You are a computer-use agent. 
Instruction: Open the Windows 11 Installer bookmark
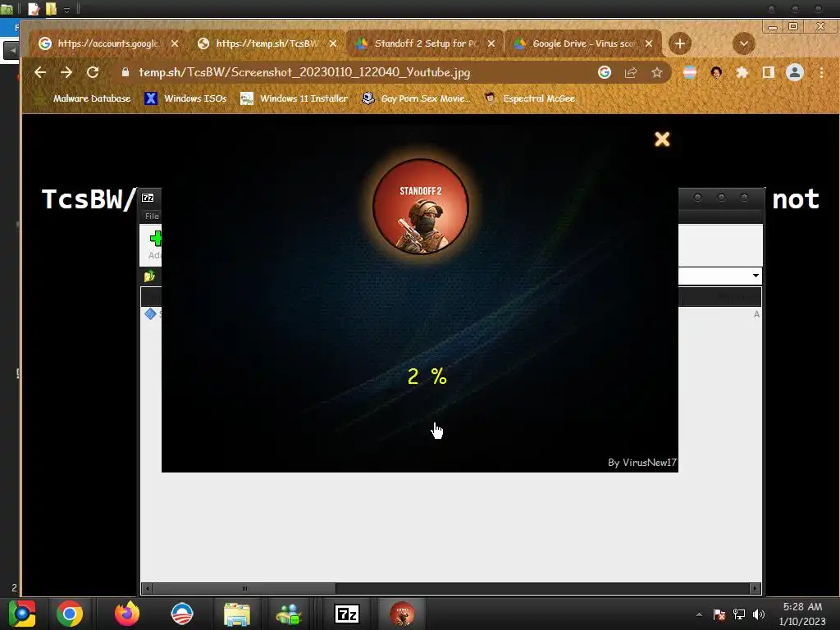pos(294,98)
